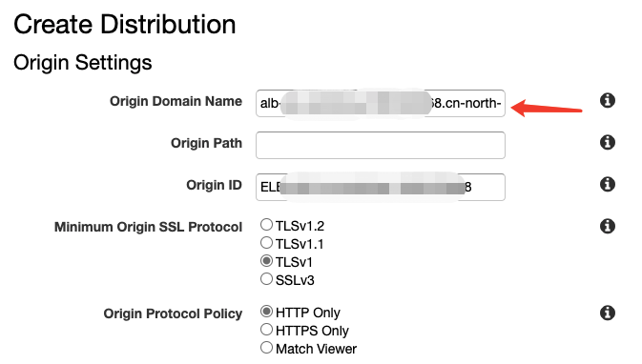The height and width of the screenshot is (364, 642).
Task: Choose the HTTPS Only option
Action: coord(266,330)
